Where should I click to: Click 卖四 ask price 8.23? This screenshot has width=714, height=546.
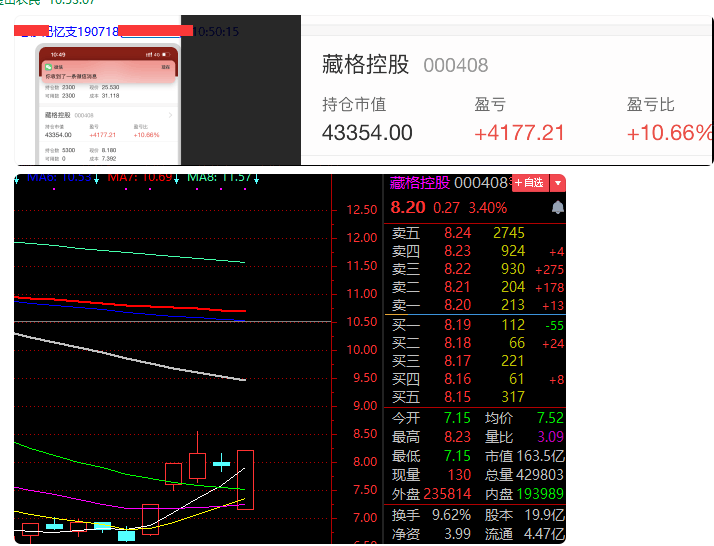coord(458,251)
